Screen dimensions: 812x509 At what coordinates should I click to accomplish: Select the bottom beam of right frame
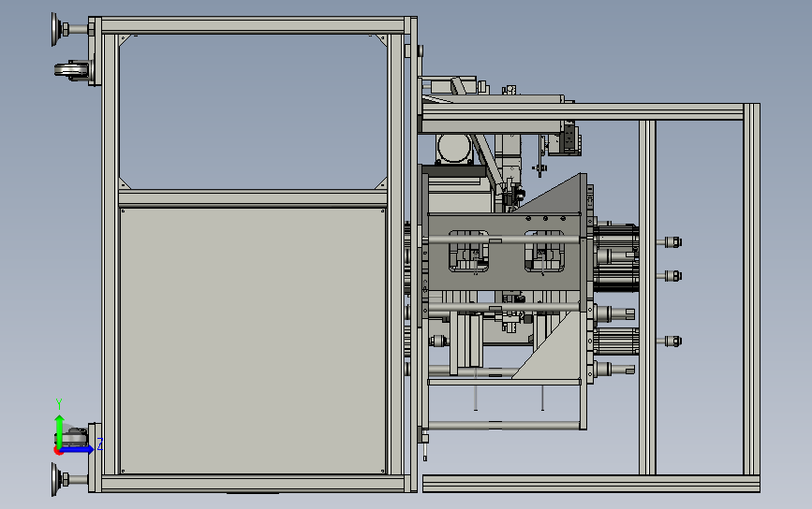591,484
